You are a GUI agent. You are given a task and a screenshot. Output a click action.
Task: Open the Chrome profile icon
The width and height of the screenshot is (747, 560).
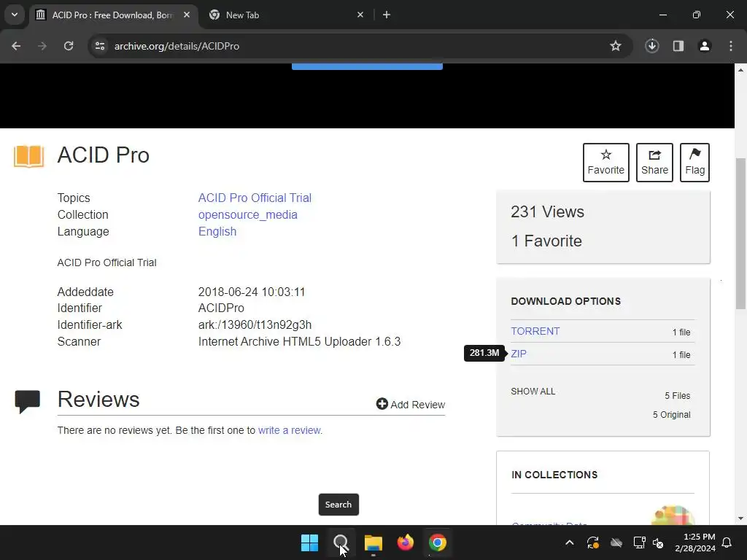(x=705, y=46)
